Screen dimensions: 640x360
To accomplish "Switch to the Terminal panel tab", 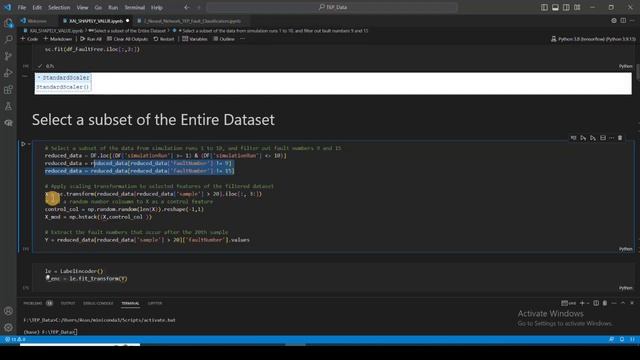I will pos(130,303).
